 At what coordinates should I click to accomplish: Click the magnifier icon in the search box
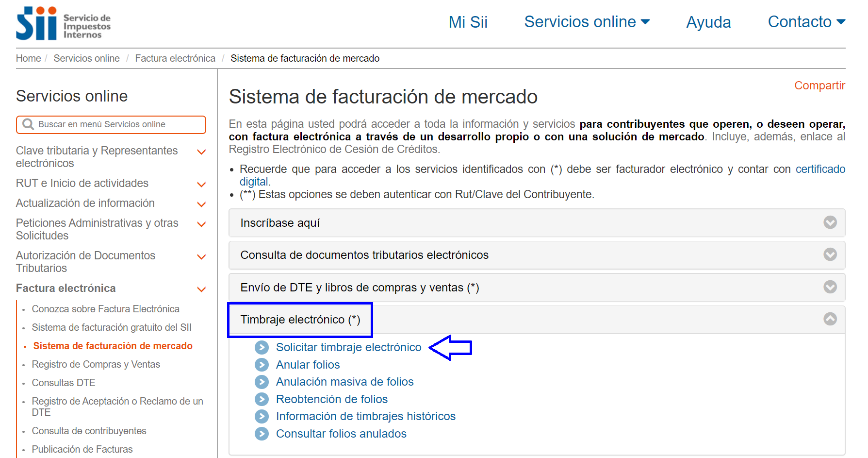click(28, 125)
